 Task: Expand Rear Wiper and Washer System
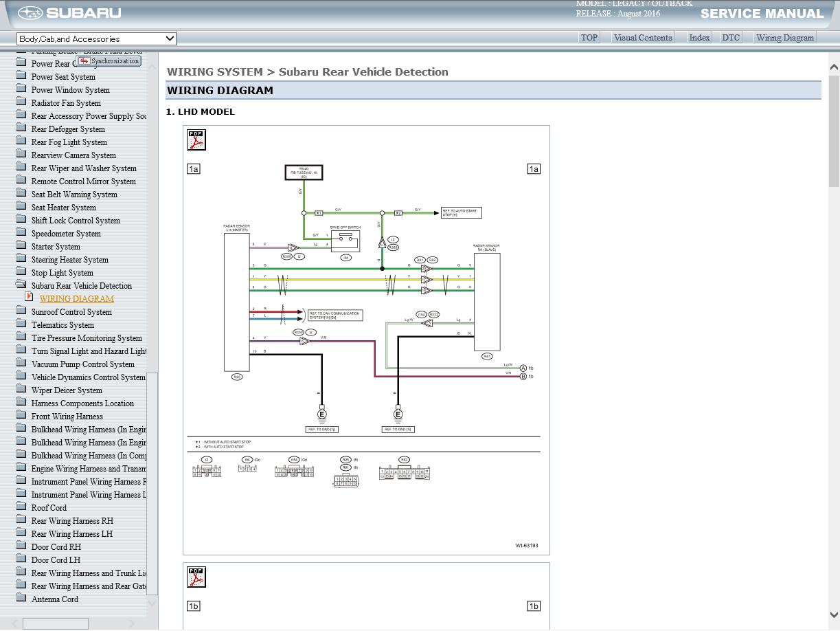84,168
